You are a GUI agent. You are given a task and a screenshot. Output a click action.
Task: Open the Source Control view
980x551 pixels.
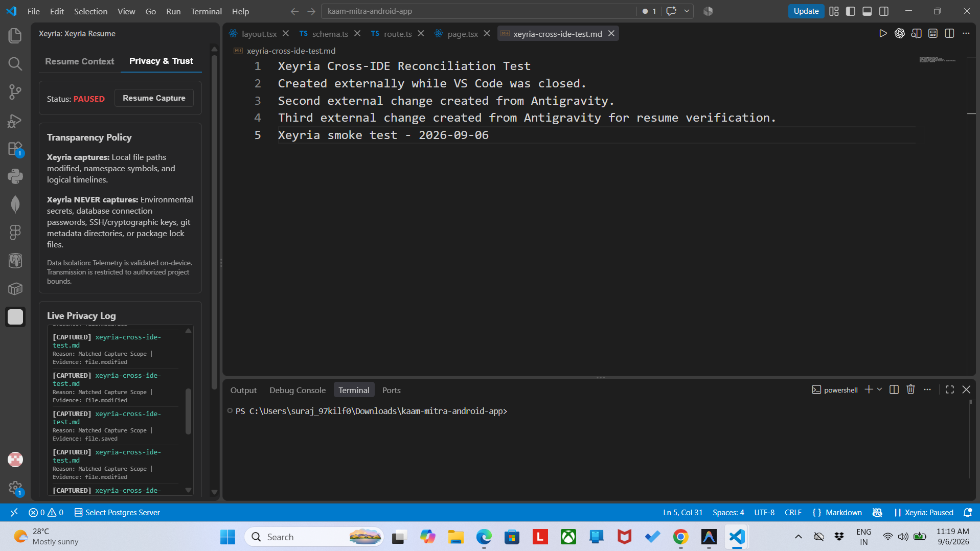tap(15, 92)
